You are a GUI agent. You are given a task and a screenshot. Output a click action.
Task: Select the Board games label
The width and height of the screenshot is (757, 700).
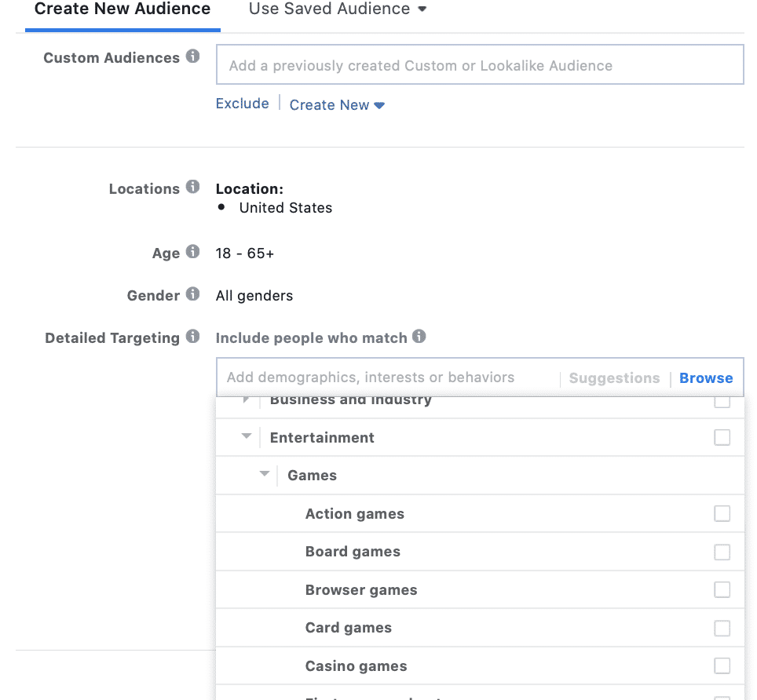pos(353,552)
